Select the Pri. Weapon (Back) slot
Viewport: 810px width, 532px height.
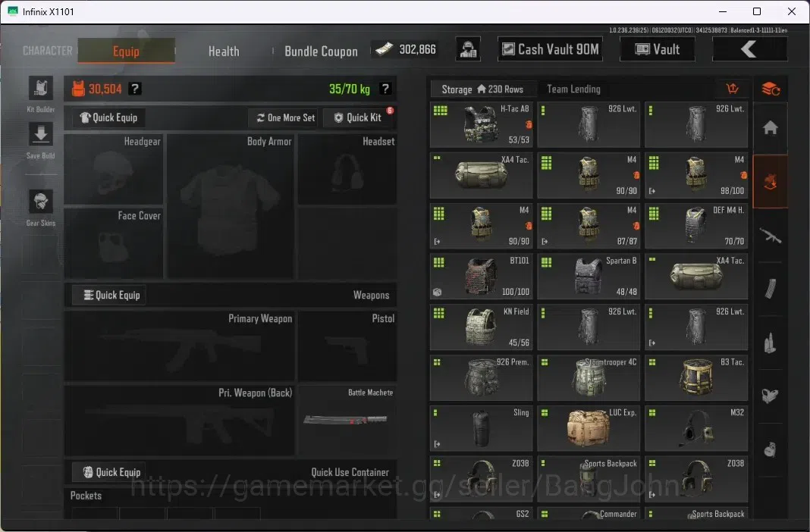point(179,421)
